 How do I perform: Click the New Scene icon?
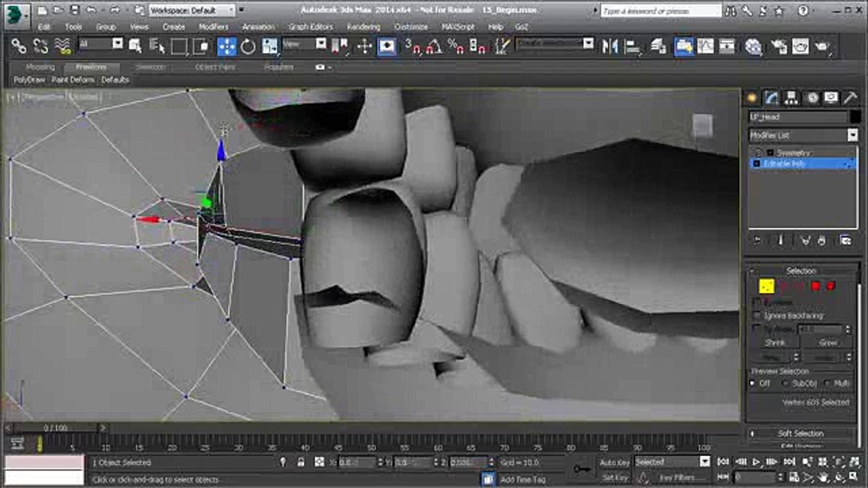[x=43, y=10]
